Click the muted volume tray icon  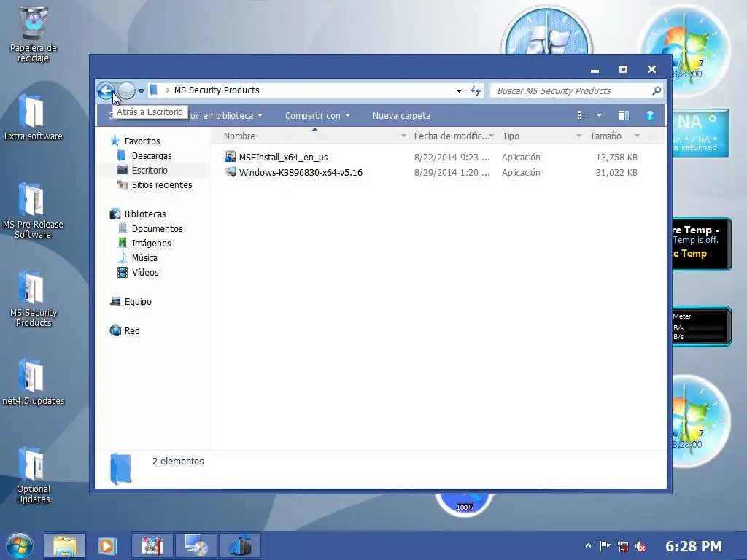tap(640, 547)
